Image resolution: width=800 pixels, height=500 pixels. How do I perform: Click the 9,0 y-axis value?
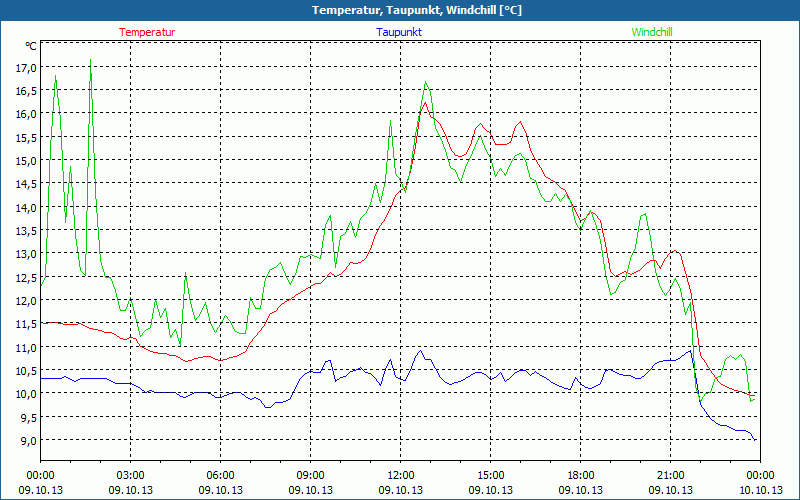tap(29, 440)
